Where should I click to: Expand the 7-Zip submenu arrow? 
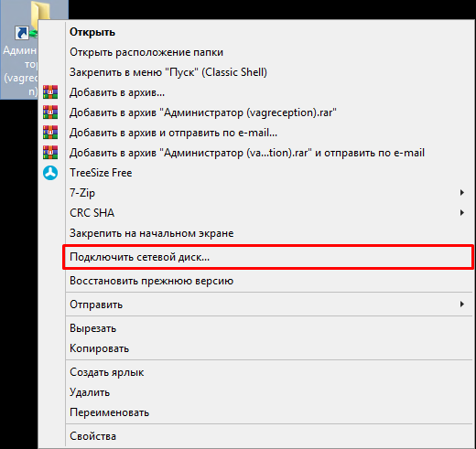coord(462,193)
